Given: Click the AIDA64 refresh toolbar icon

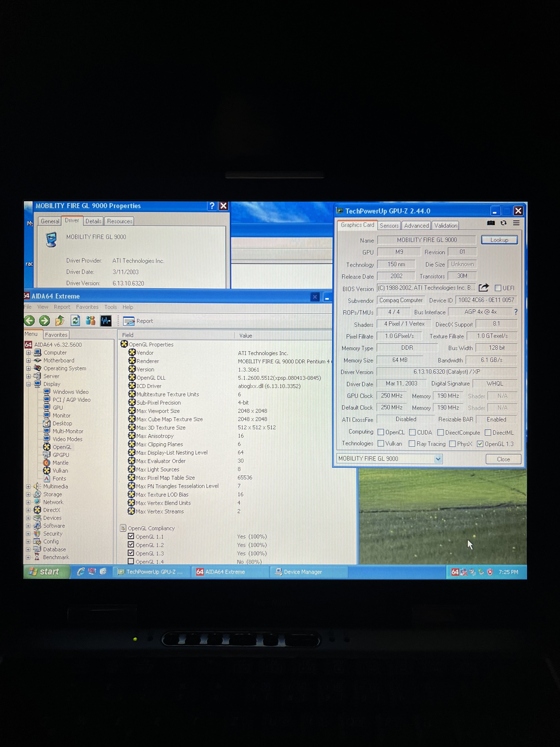Looking at the screenshot, I should pos(75,321).
